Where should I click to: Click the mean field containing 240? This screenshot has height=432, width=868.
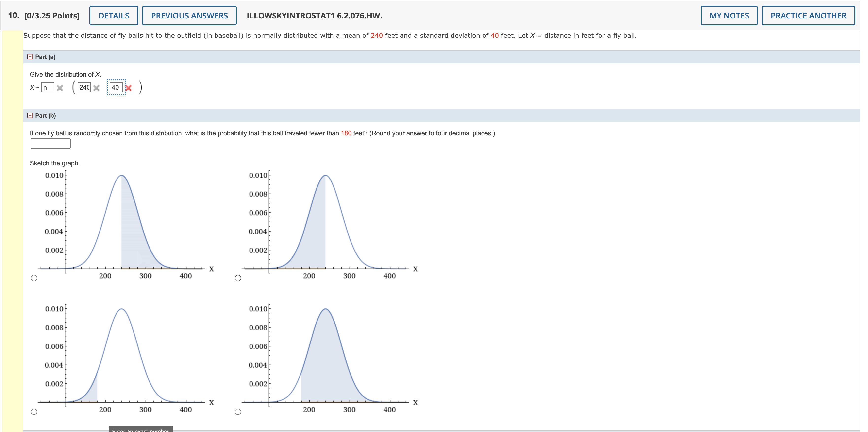[x=84, y=87]
